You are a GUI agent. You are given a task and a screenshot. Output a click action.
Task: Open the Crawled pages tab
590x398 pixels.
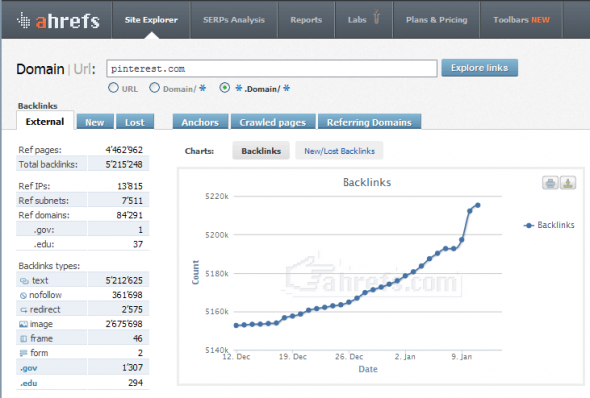point(273,122)
